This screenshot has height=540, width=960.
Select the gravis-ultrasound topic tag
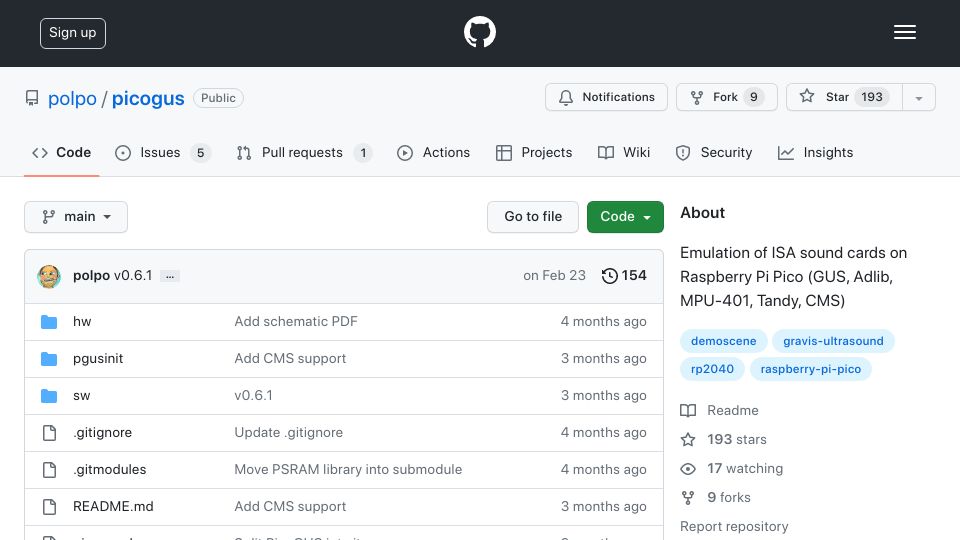[x=833, y=341]
